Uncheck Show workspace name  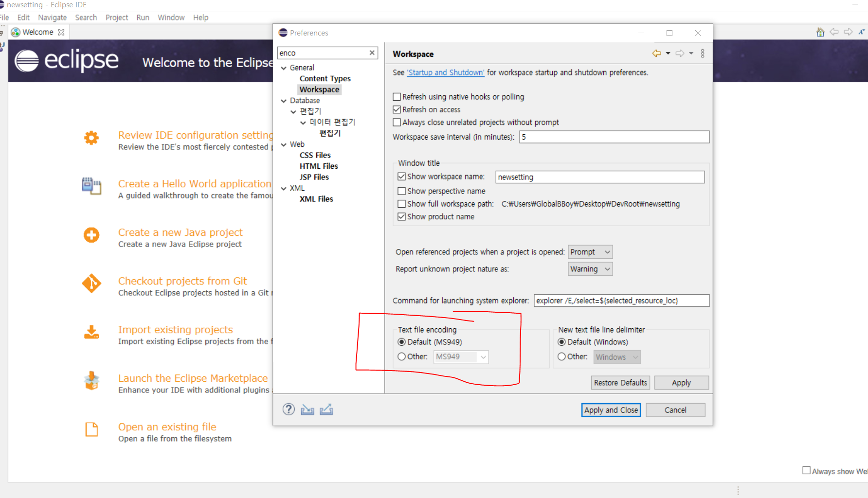[402, 177]
